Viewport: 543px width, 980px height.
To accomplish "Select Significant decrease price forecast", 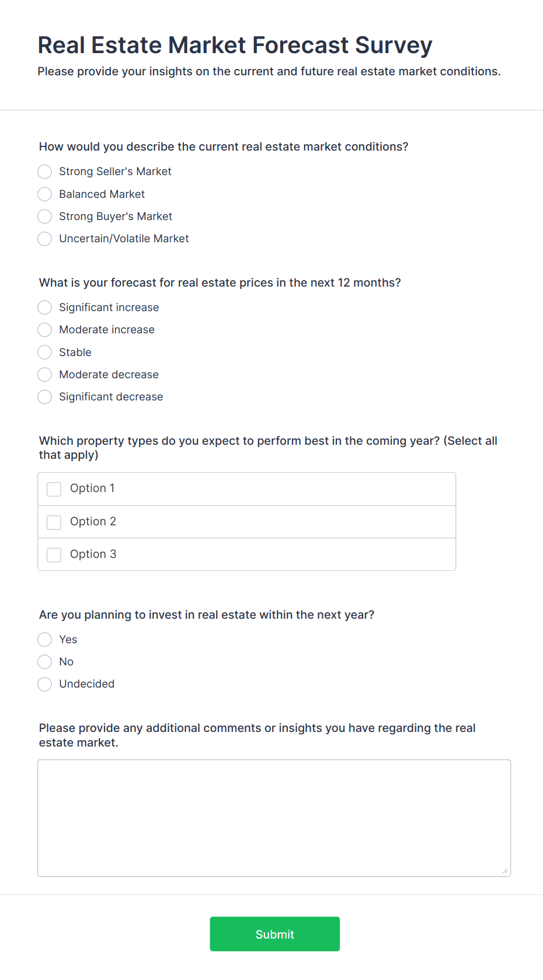I will tap(45, 397).
